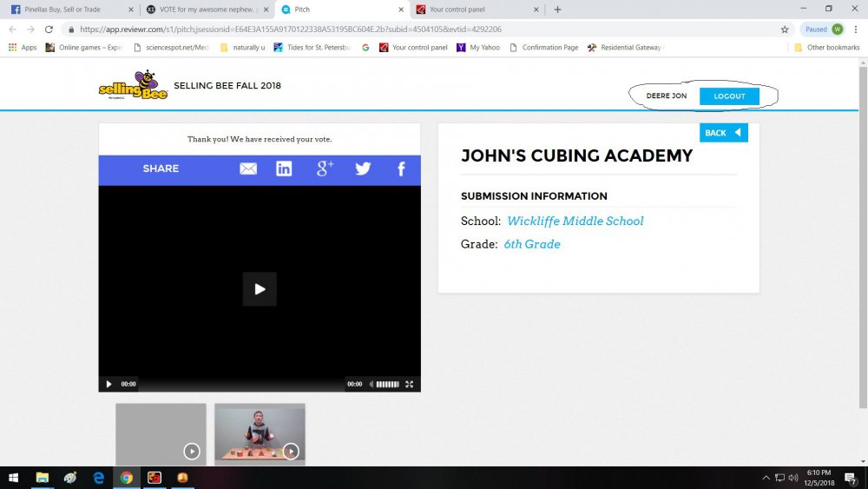Screen dimensions: 868x489
Task: Share the pitch via email icon
Action: pos(248,169)
